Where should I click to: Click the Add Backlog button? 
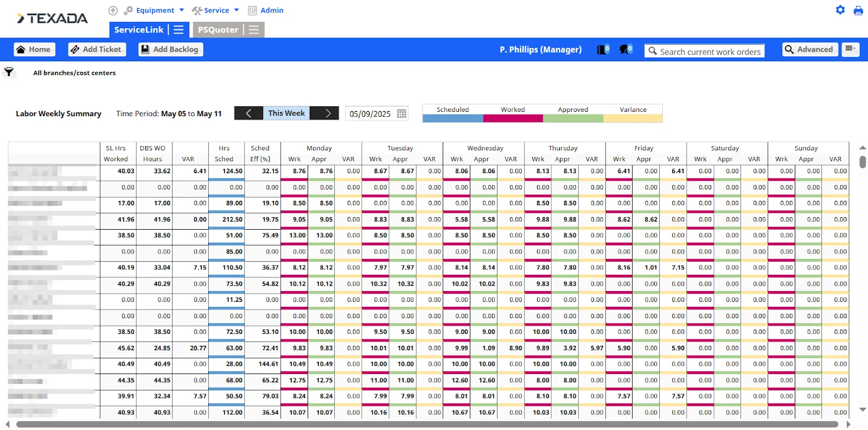pos(170,49)
